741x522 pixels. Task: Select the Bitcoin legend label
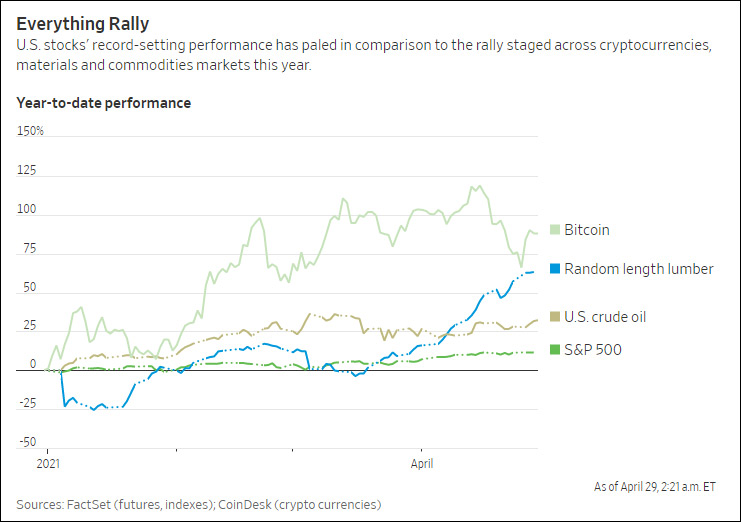coord(586,230)
